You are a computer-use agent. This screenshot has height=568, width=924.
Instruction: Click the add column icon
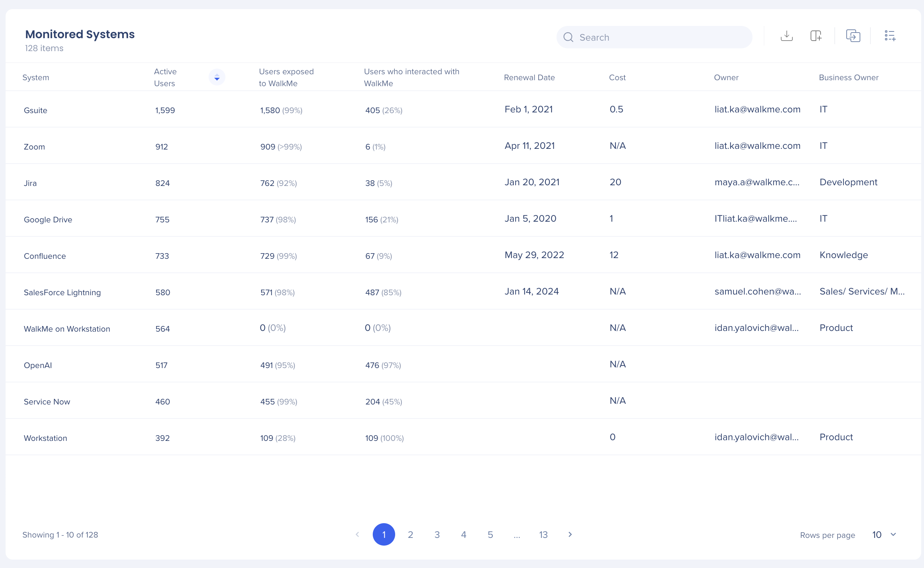pos(815,36)
